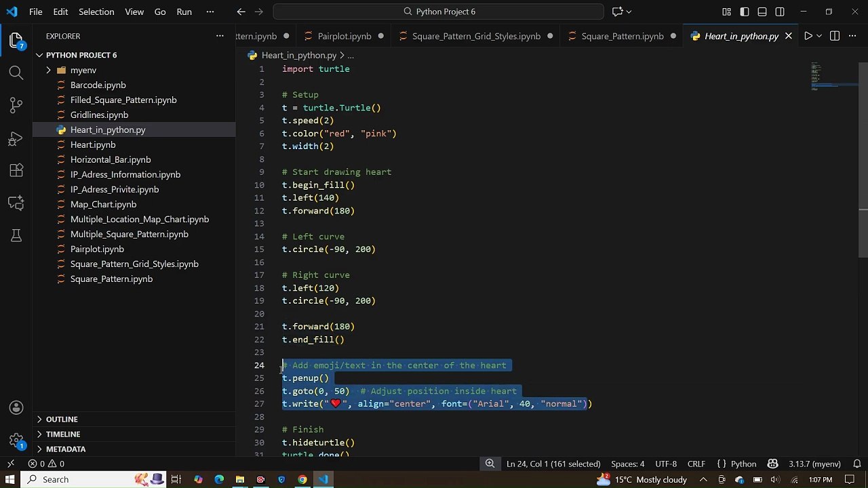Run the Python file with play button

coord(808,36)
